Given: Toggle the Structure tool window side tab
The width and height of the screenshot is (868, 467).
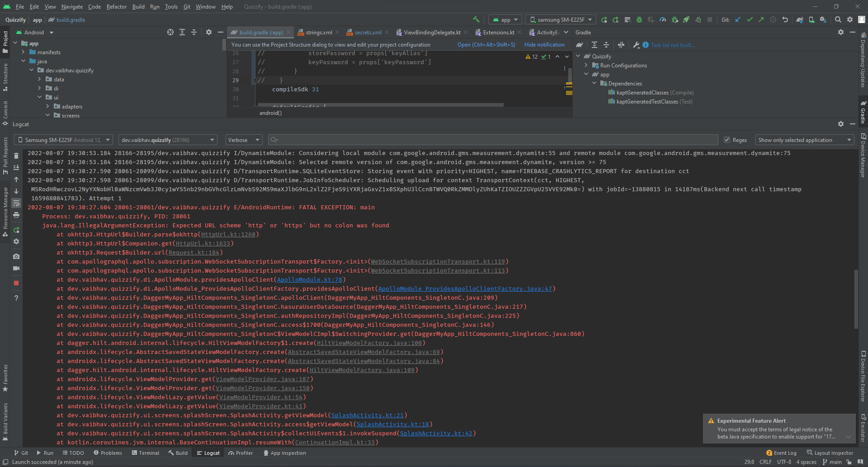Looking at the screenshot, I should point(5,77).
